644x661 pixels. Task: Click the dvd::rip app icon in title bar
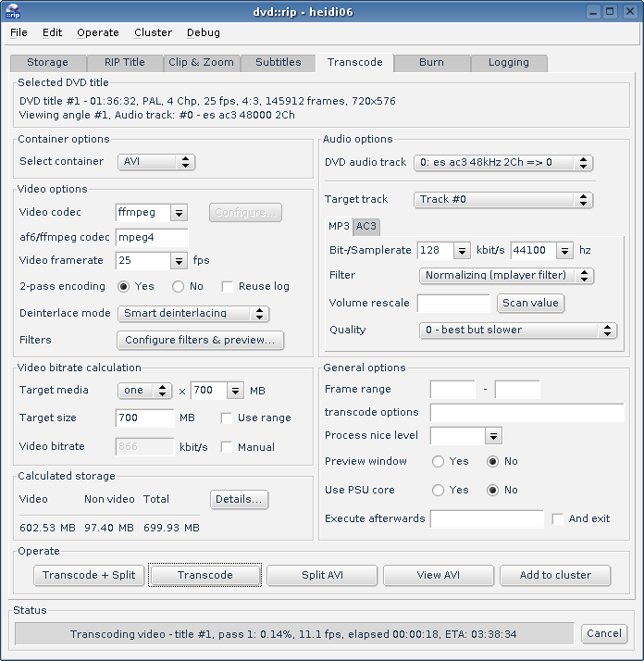14,12
